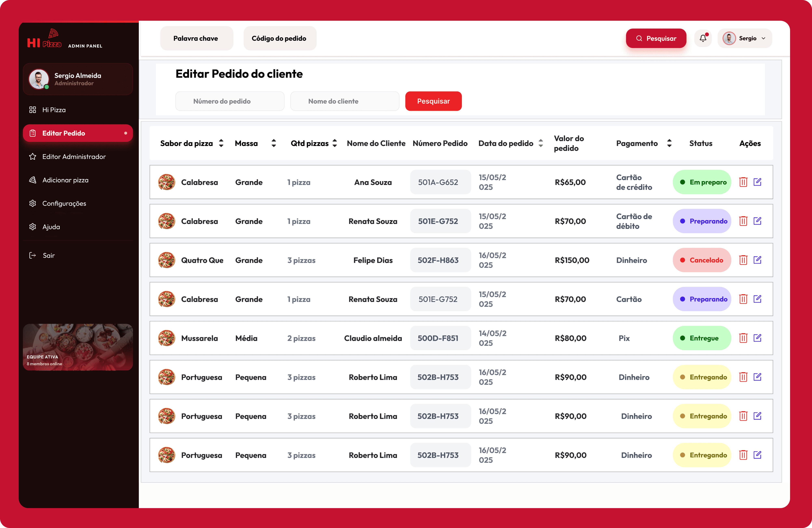The image size is (812, 528).
Task: Open the edit icon for Felipe Dias's order
Action: point(757,260)
